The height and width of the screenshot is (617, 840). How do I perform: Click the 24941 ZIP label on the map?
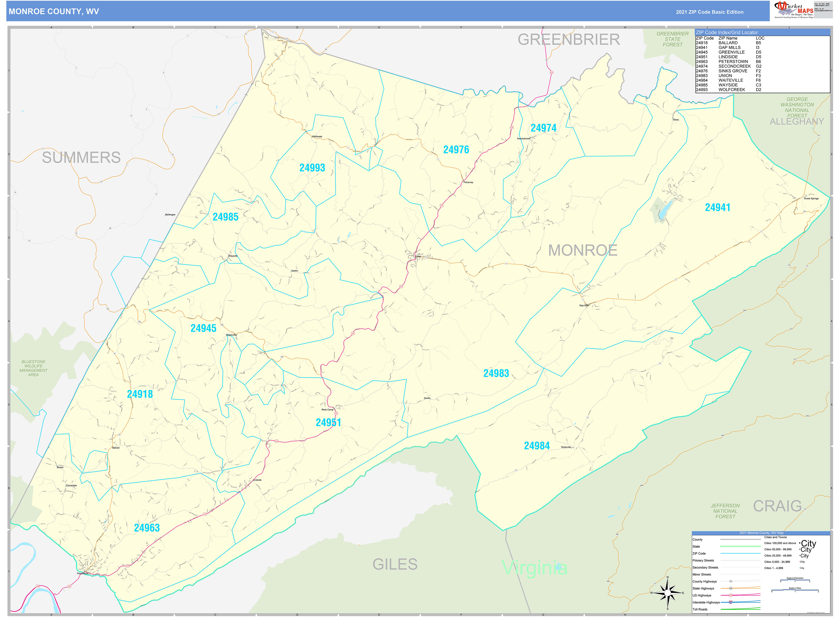click(x=718, y=207)
